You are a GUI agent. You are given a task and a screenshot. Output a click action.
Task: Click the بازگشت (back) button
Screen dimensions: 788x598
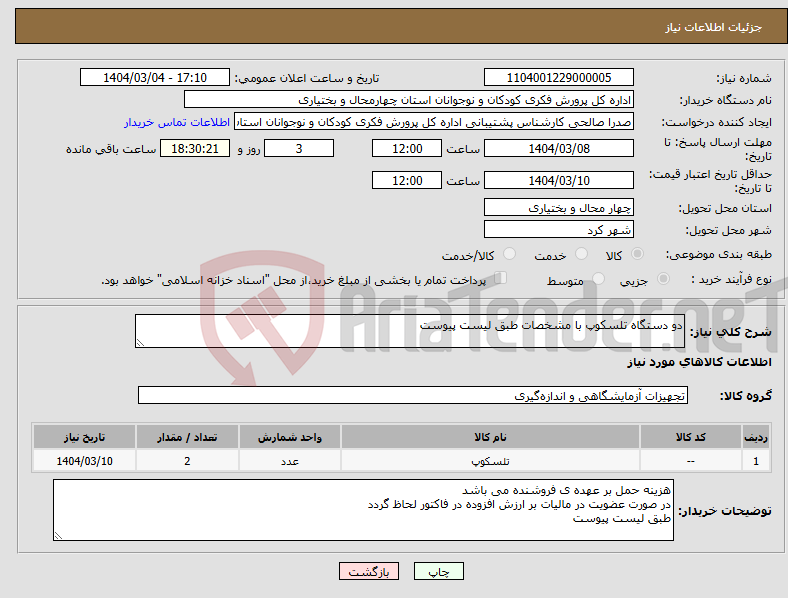click(x=369, y=571)
